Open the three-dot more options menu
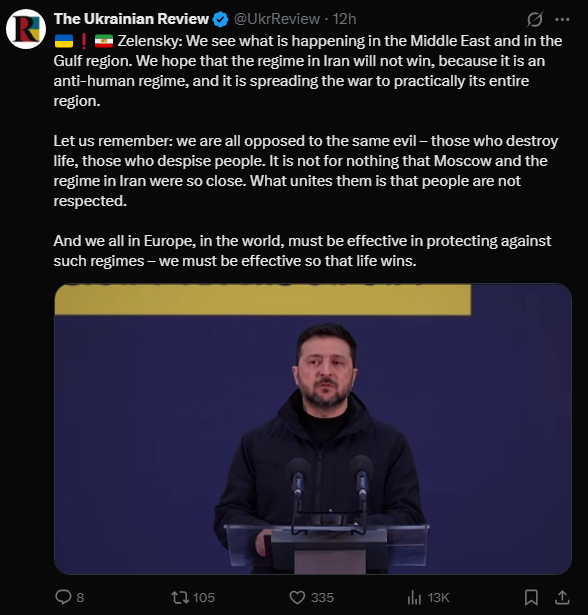 click(563, 19)
